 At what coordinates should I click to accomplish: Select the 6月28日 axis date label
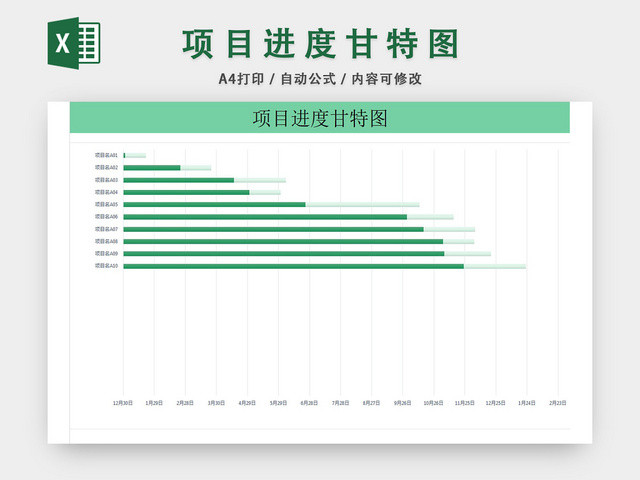click(309, 403)
